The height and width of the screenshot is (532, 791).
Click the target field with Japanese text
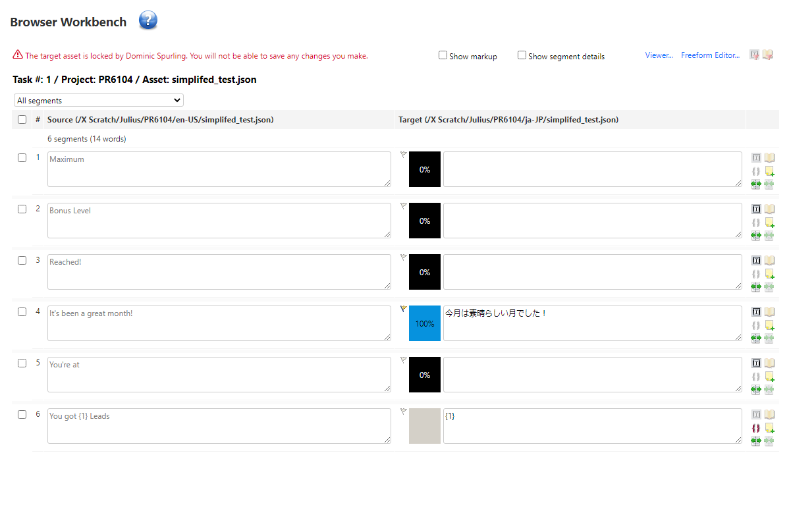click(x=593, y=323)
